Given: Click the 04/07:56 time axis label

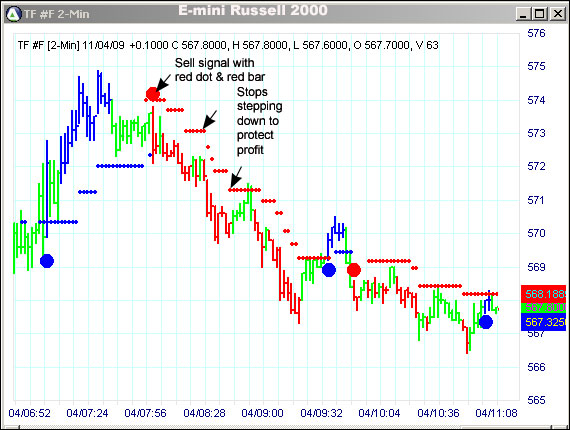Looking at the screenshot, I should 145,413.
